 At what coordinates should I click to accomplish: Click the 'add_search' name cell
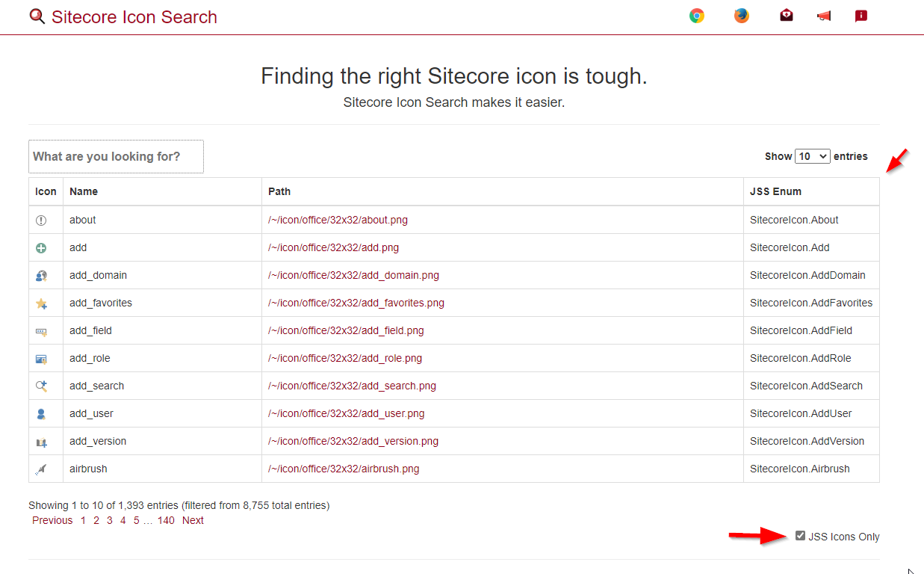click(162, 386)
